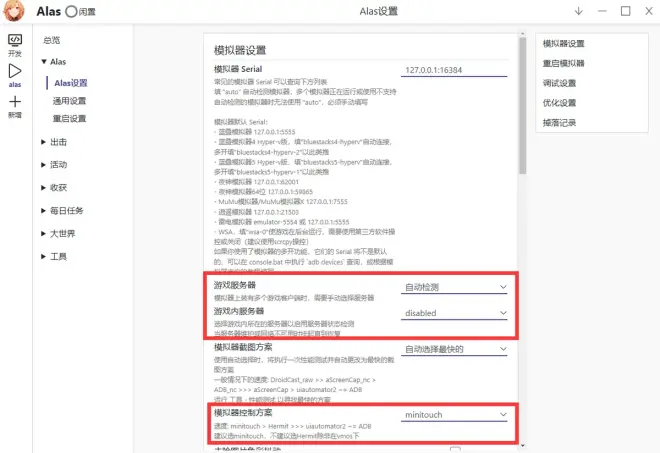
Task: Click the down arrow in title bar
Action: [579, 11]
